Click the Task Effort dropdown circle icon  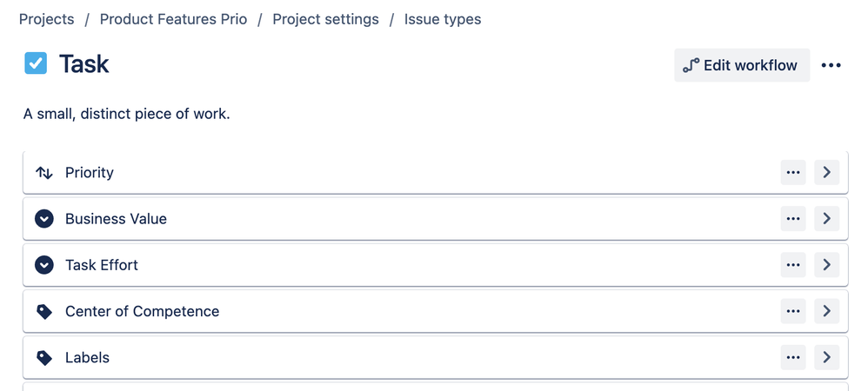43,266
